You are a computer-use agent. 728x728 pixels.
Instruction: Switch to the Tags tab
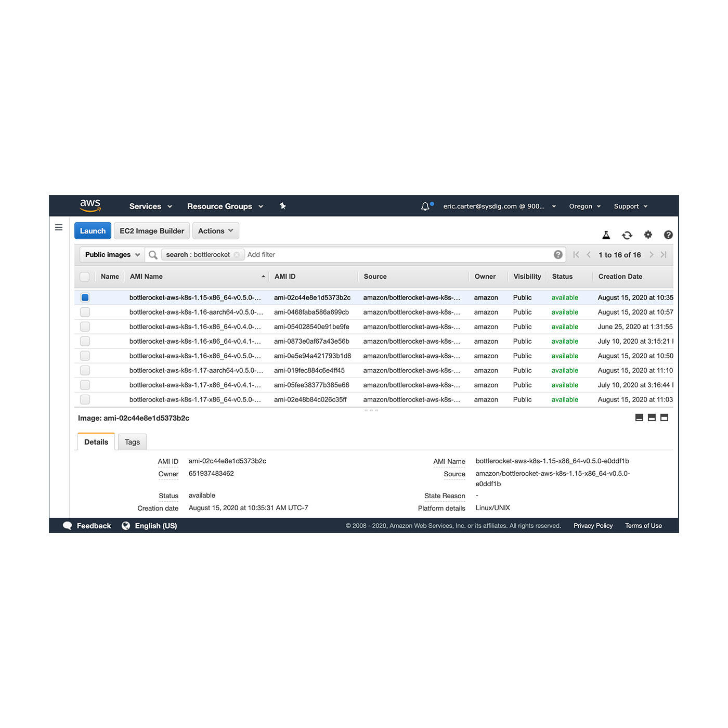point(132,442)
